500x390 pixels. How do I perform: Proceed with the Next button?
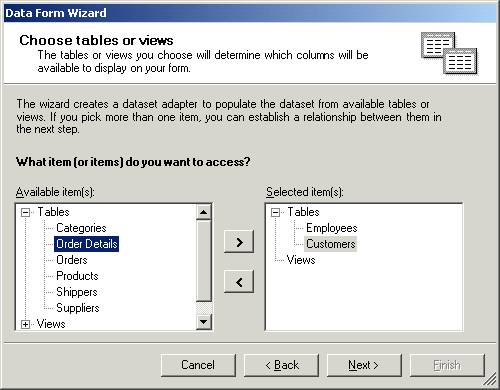(x=364, y=365)
